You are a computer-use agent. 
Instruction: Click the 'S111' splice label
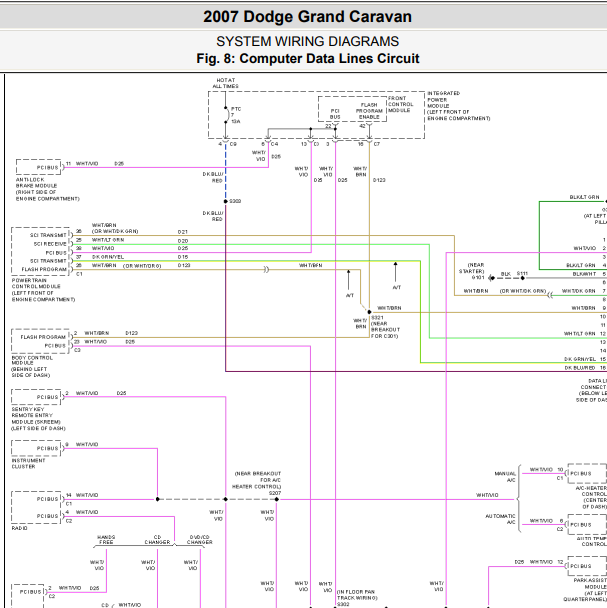point(522,273)
